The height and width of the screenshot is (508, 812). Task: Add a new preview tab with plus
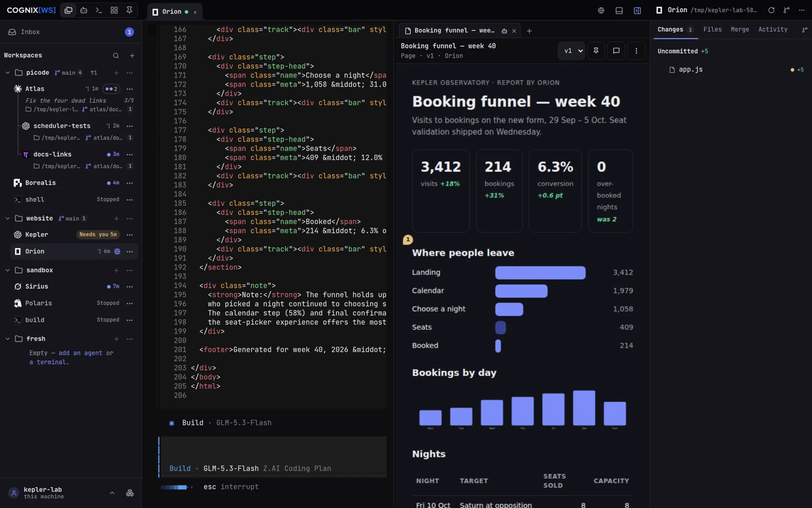pos(529,31)
